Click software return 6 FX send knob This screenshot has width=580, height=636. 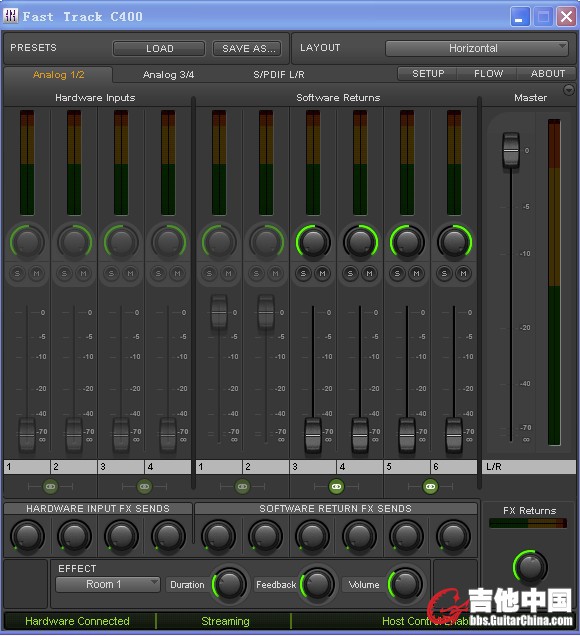(453, 536)
